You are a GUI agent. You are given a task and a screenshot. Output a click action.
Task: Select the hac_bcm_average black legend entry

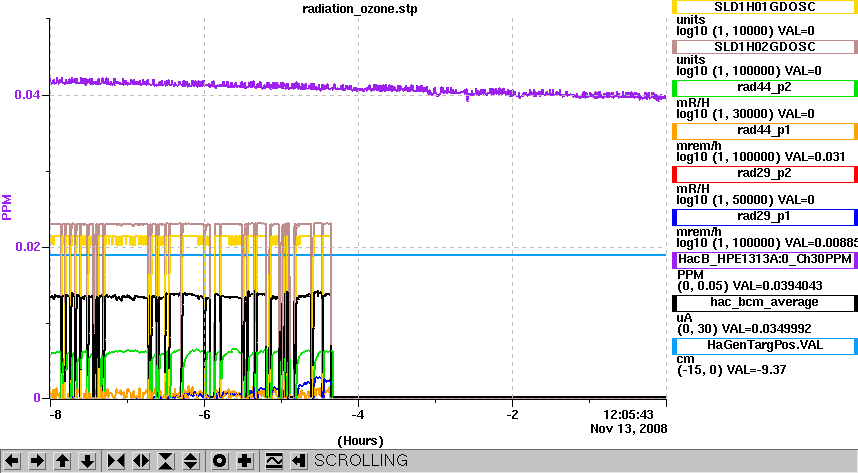pyautogui.click(x=764, y=303)
